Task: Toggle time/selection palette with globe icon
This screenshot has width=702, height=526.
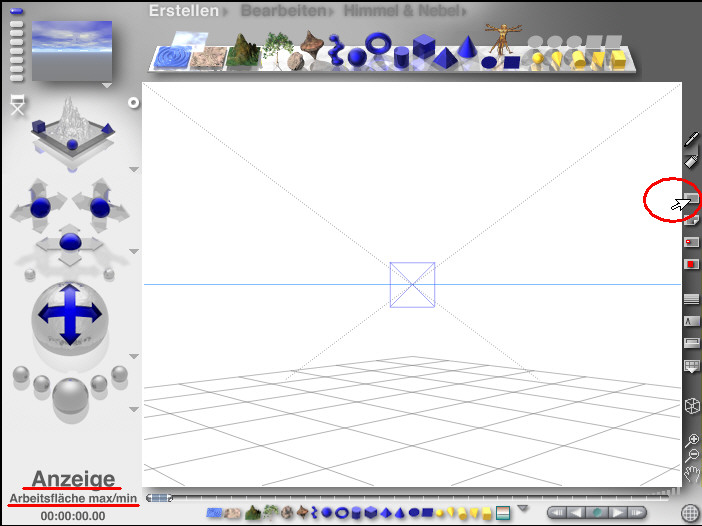Action: point(690,513)
